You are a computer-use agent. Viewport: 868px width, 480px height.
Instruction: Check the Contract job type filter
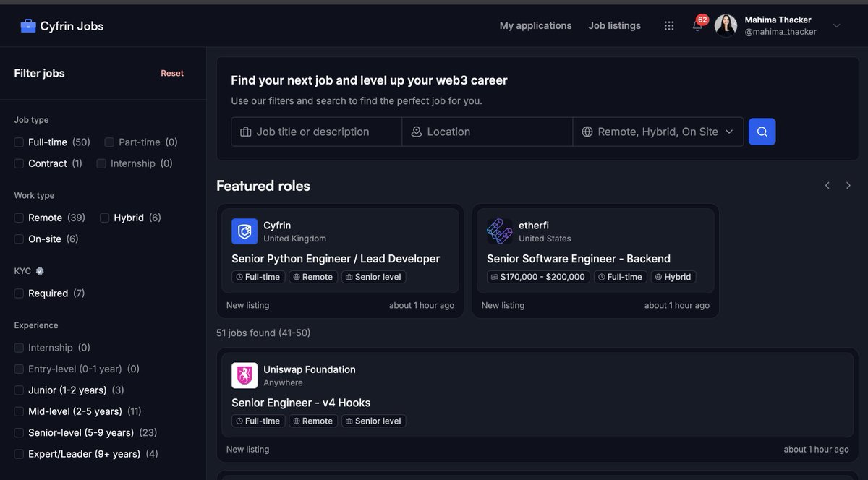coord(19,163)
